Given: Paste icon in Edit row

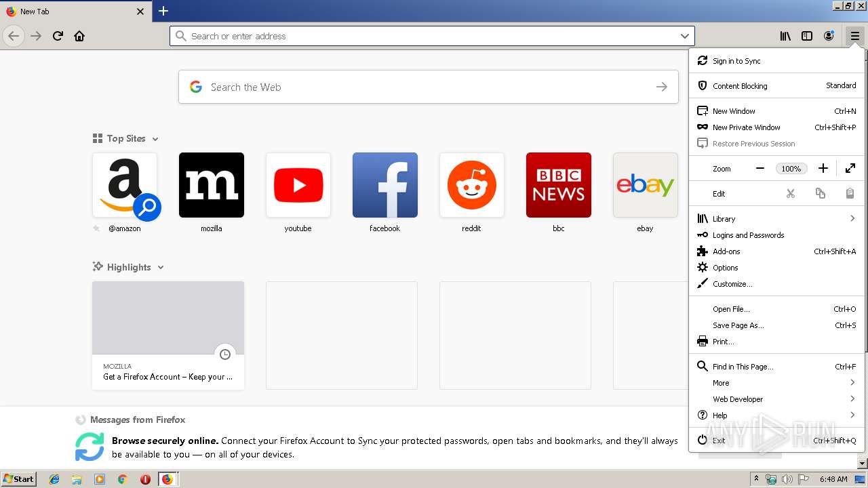Looking at the screenshot, I should 850,194.
